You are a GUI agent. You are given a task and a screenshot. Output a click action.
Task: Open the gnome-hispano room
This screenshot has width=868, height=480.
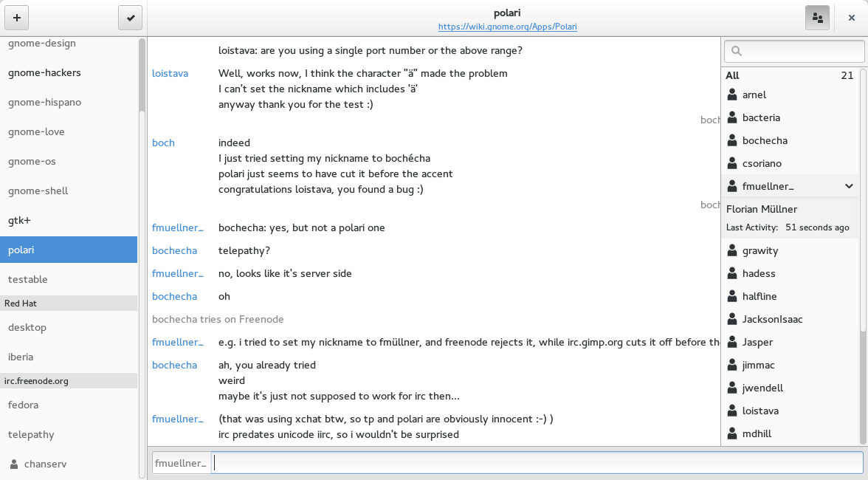(x=69, y=102)
